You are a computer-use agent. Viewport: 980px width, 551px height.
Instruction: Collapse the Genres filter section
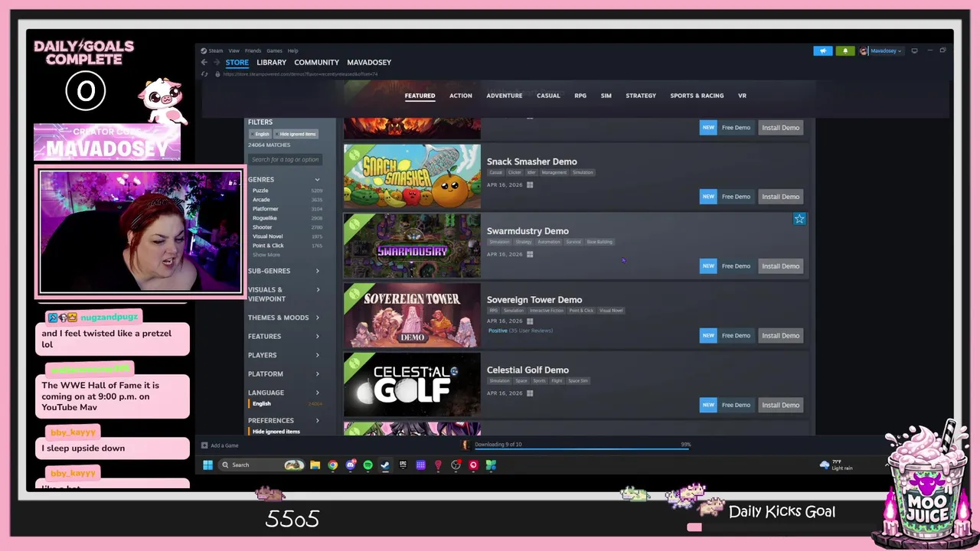(x=284, y=180)
